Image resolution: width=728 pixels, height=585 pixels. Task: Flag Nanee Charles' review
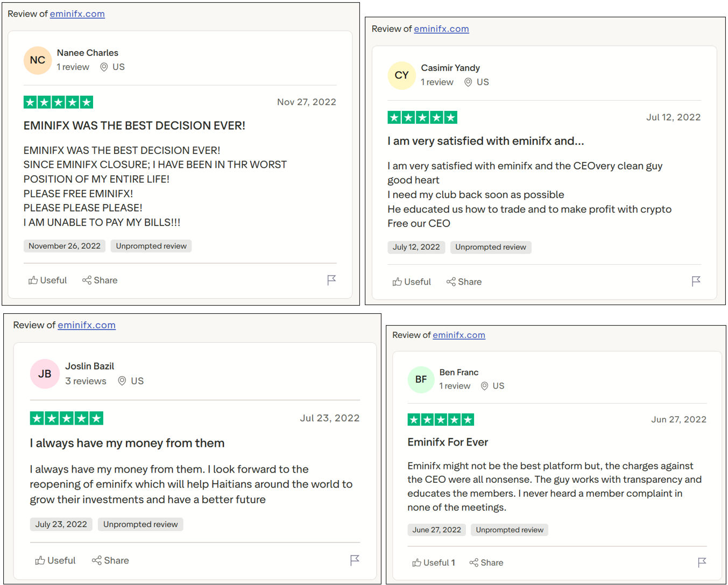click(x=331, y=280)
